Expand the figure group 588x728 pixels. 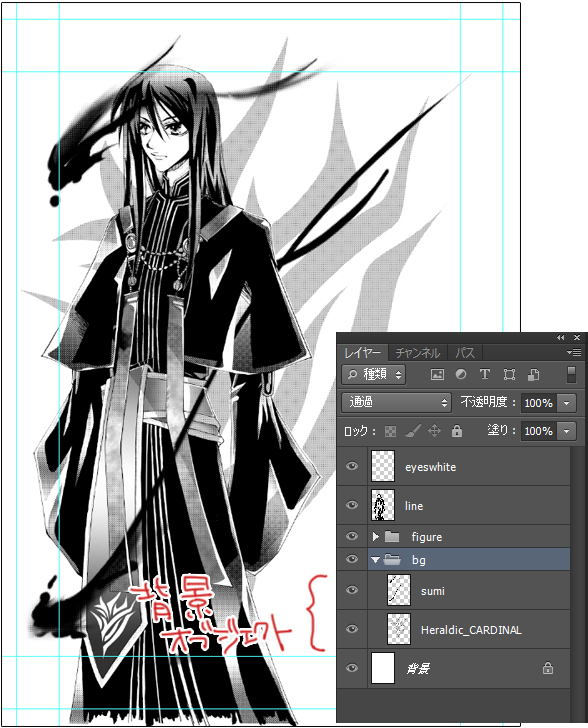point(376,537)
